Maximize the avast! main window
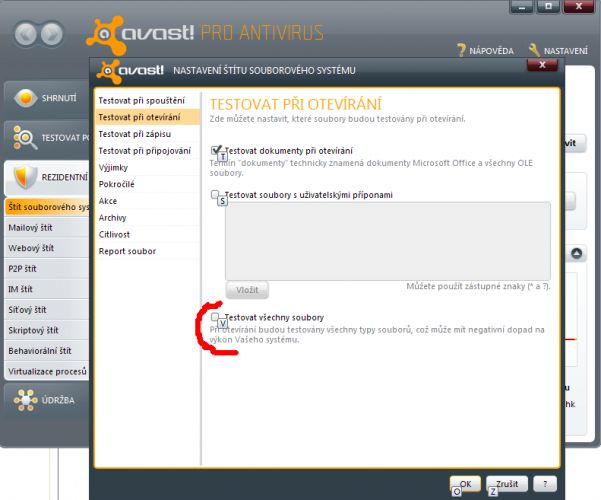Viewport: 601px width, 500px height. pyautogui.click(x=548, y=6)
